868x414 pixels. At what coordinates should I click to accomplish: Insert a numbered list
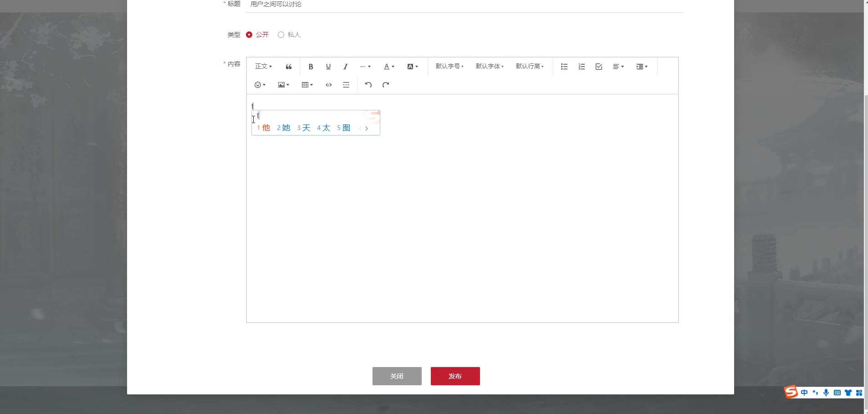coord(582,67)
